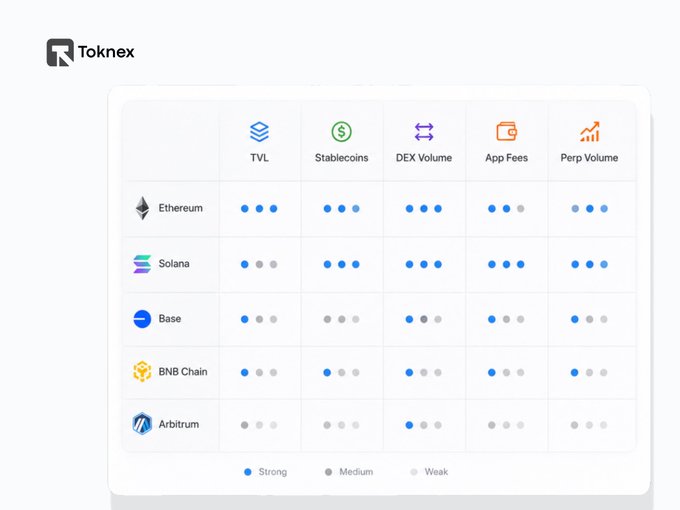The width and height of the screenshot is (680, 510).
Task: Click Ethereum DEX Volume rating dots
Action: pos(424,209)
